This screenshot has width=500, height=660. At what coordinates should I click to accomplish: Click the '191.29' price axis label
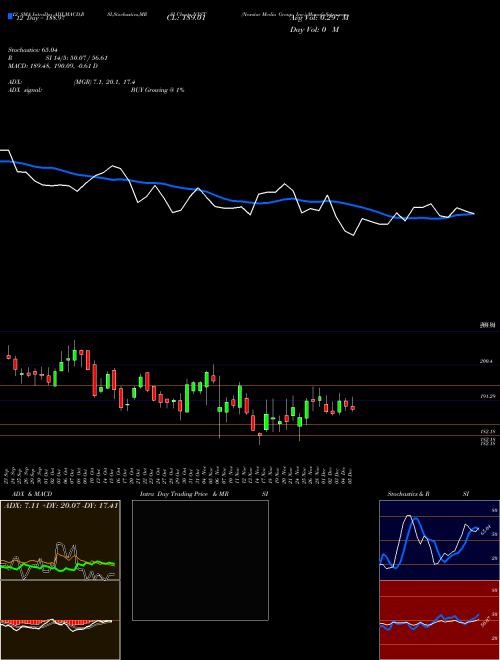(x=486, y=397)
